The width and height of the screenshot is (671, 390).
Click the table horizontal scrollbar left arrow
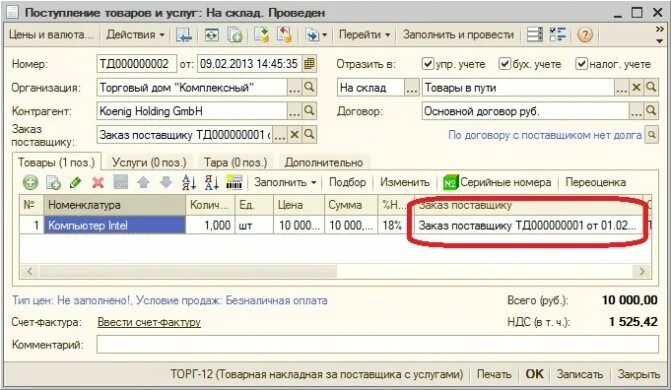(x=30, y=271)
